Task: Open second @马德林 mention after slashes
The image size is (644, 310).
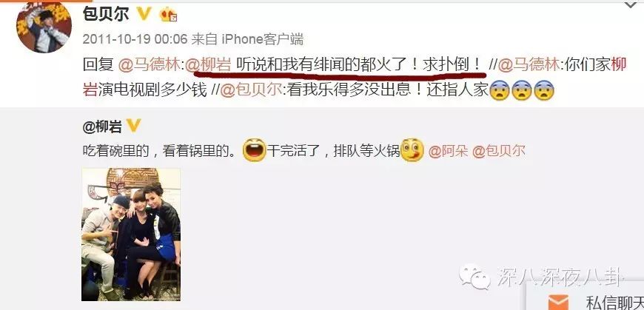Action: pos(529,65)
